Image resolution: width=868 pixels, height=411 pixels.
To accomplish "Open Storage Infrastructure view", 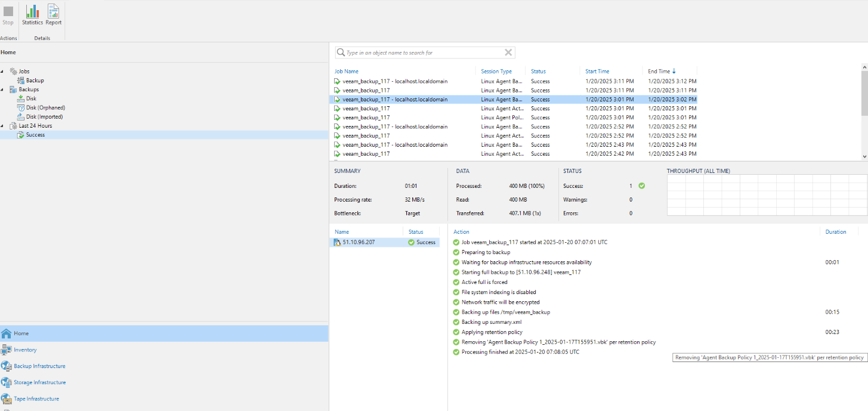I will (x=39, y=382).
